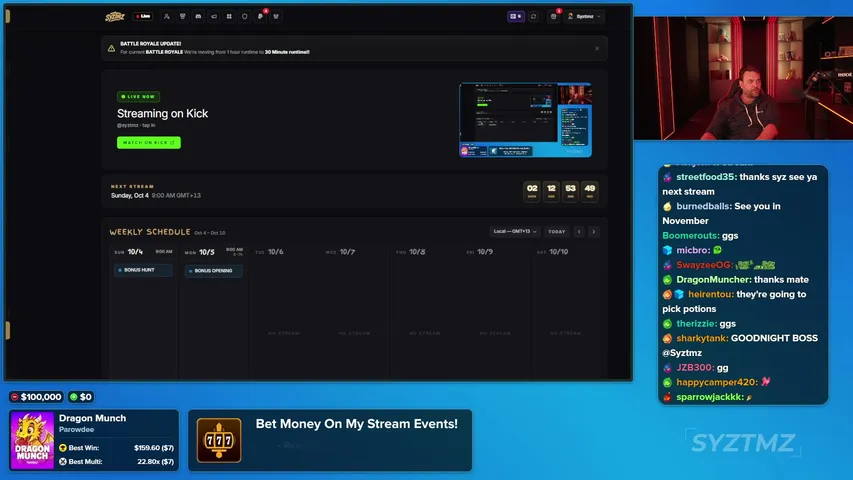This screenshot has width=853, height=480.
Task: Click JZB300's username in chat
Action: point(694,368)
